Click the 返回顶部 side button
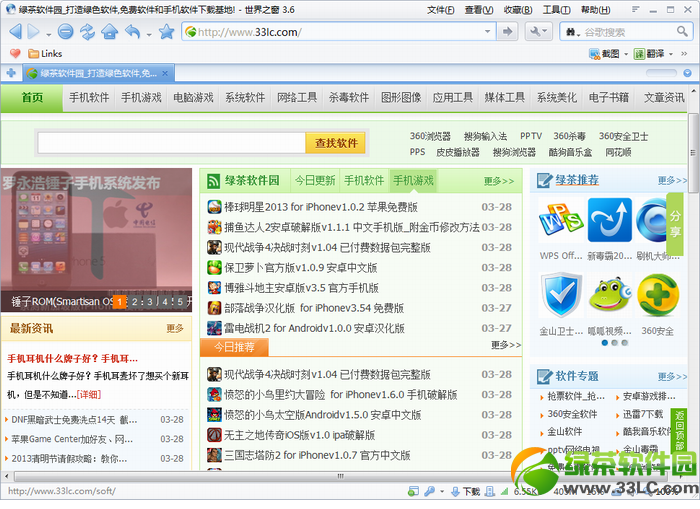The image size is (700, 509). [679, 431]
